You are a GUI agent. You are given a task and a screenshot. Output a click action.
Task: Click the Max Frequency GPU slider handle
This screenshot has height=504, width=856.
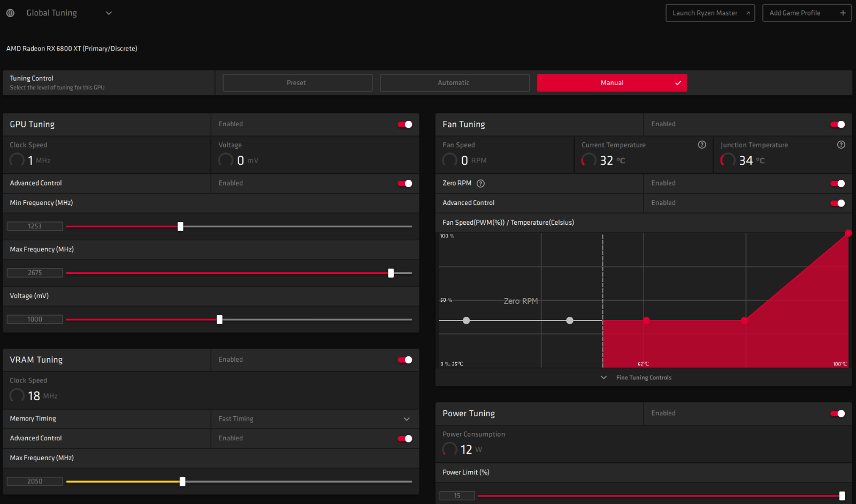pyautogui.click(x=391, y=273)
